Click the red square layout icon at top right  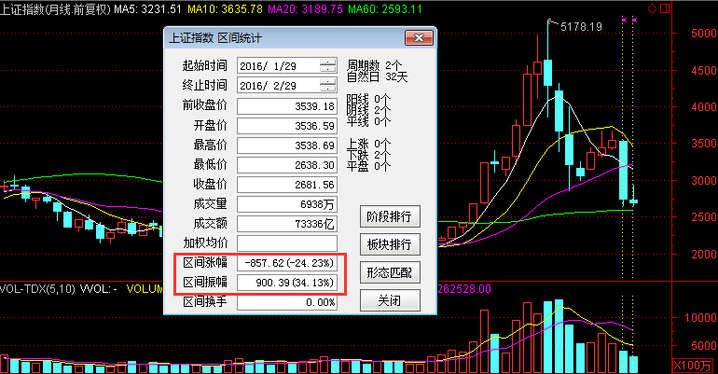pos(665,9)
